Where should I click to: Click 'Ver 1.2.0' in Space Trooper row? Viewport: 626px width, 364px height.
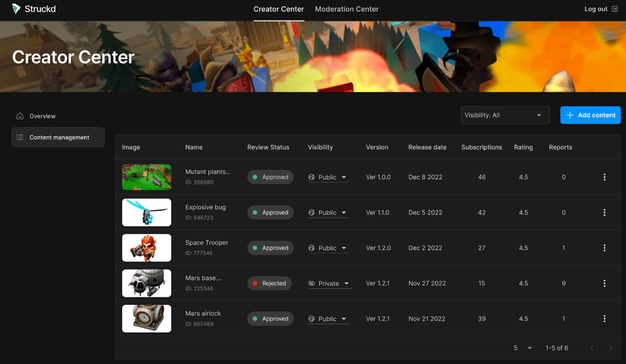click(378, 248)
